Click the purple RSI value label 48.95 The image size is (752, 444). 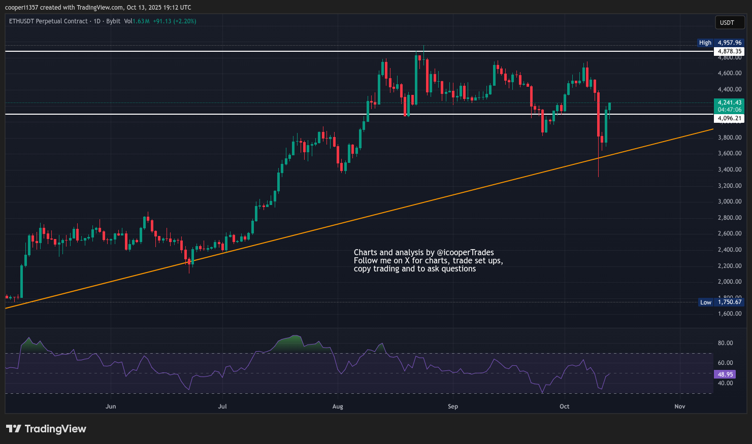pos(726,375)
